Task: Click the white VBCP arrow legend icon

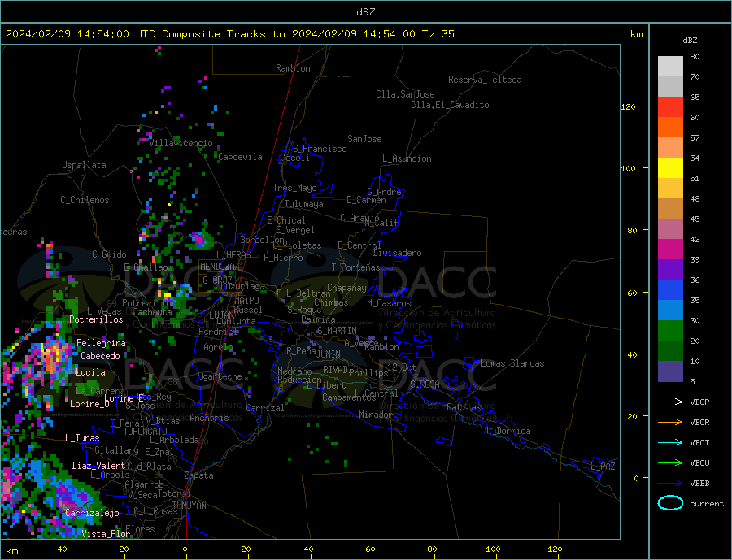Action: pyautogui.click(x=670, y=402)
